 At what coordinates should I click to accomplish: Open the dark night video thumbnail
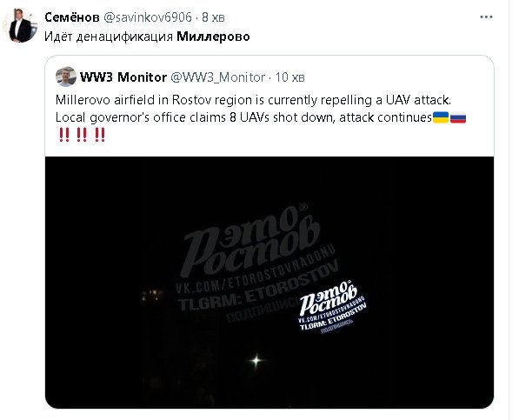point(269,282)
